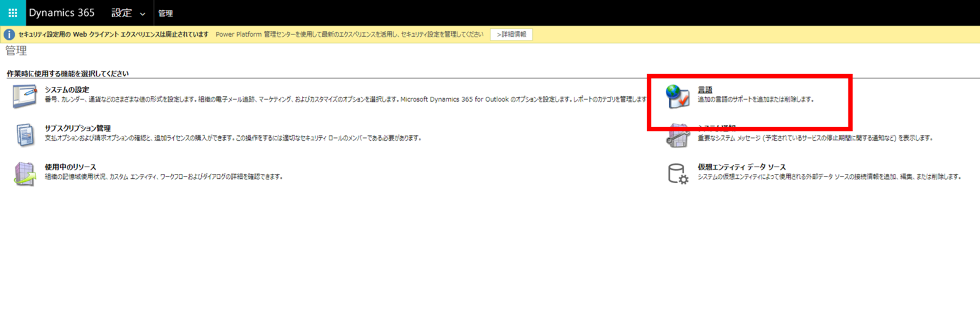Click the description text under 言語
Screen dimensions: 980x332
(756, 99)
